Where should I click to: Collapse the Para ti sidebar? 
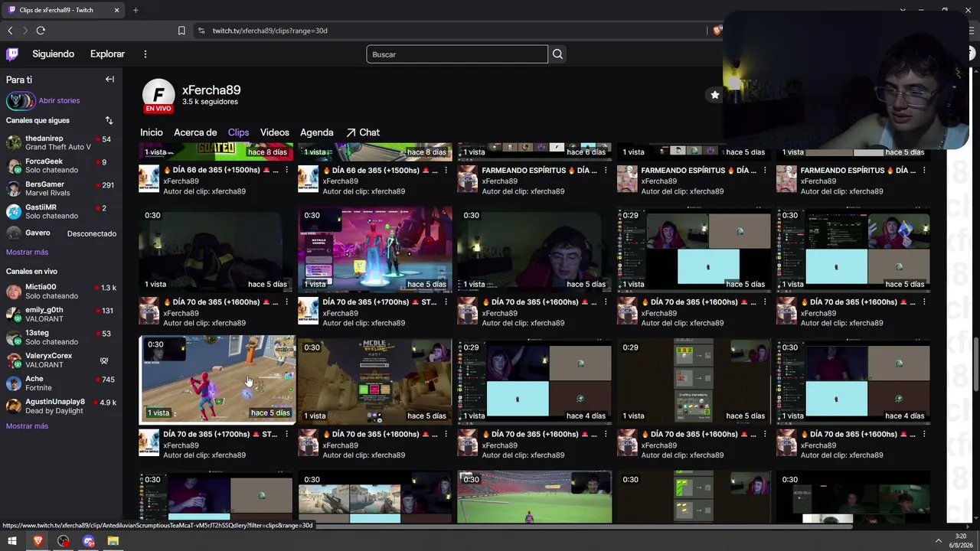tap(109, 80)
